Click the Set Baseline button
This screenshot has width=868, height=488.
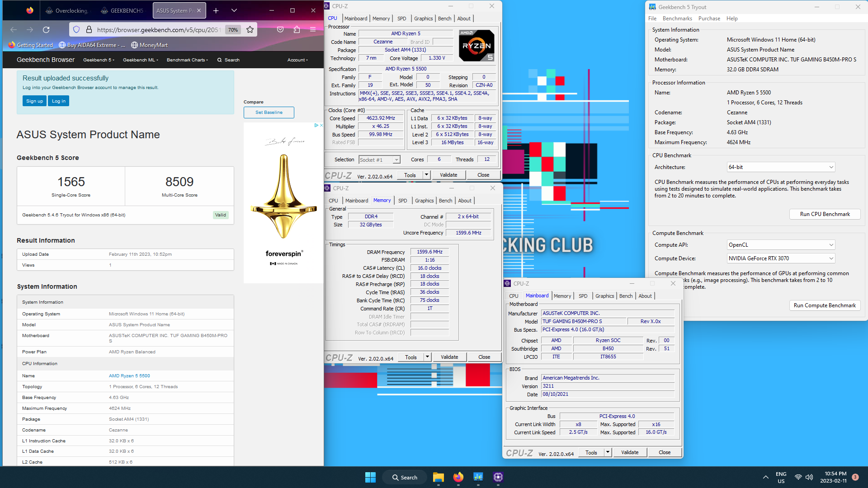click(x=269, y=113)
